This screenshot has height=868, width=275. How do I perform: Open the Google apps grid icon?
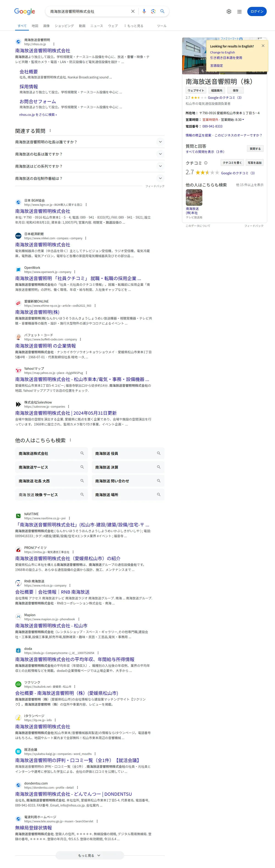(x=239, y=11)
